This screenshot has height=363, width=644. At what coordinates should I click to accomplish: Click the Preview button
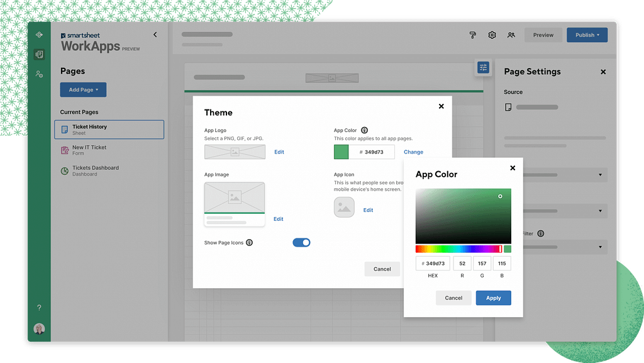click(x=543, y=35)
